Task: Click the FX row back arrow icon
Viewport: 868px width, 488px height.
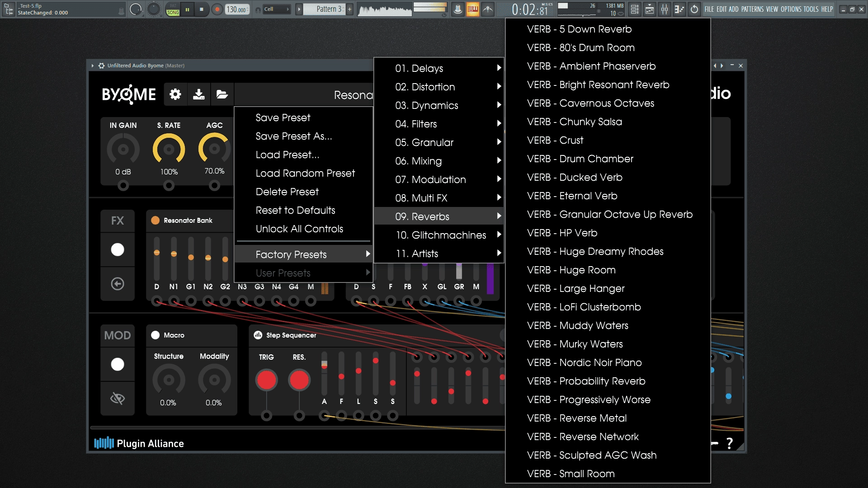Action: coord(118,284)
